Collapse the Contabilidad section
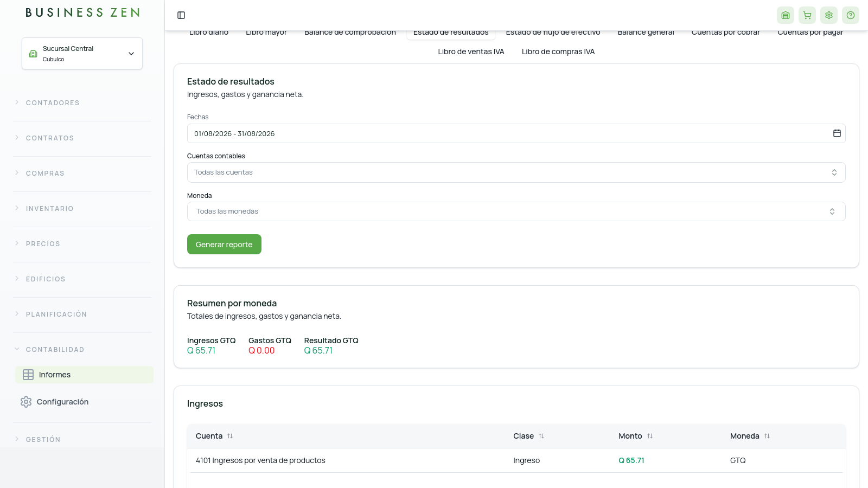This screenshot has width=868, height=488. 55,350
